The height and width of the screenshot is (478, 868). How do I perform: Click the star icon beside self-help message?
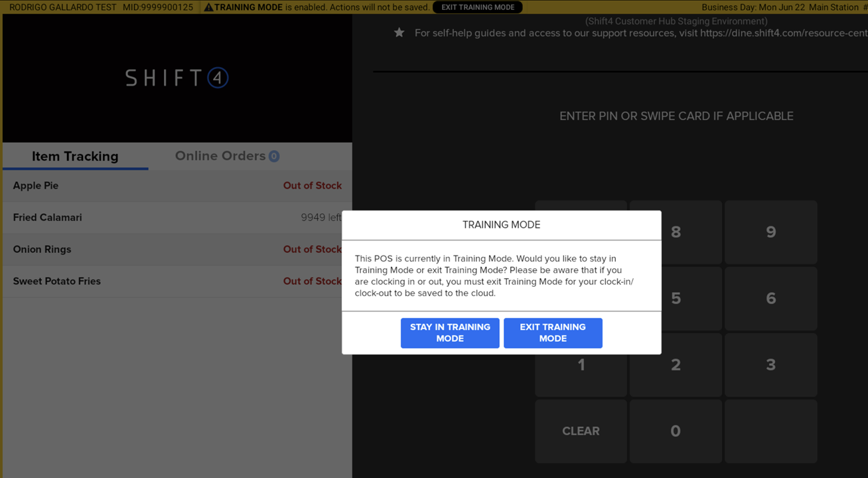(x=399, y=33)
